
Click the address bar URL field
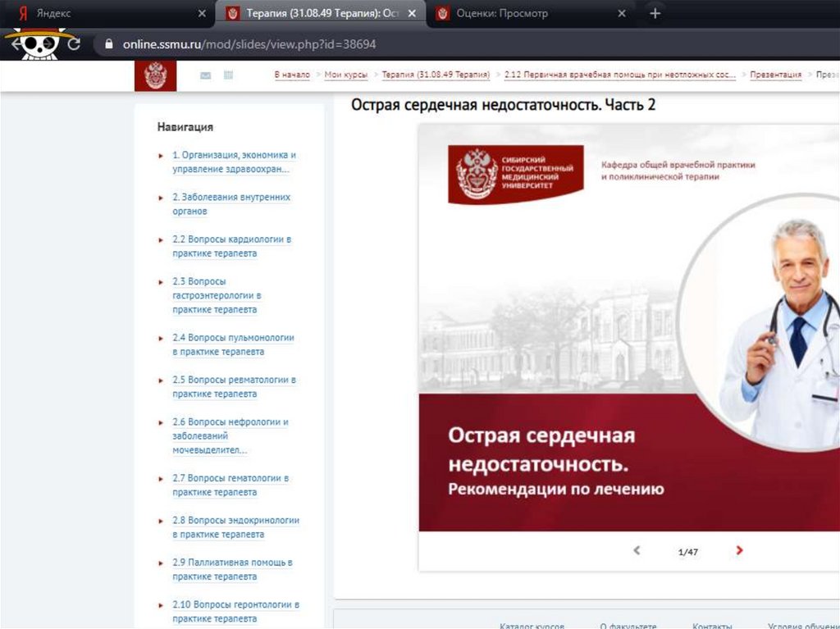tap(466, 44)
